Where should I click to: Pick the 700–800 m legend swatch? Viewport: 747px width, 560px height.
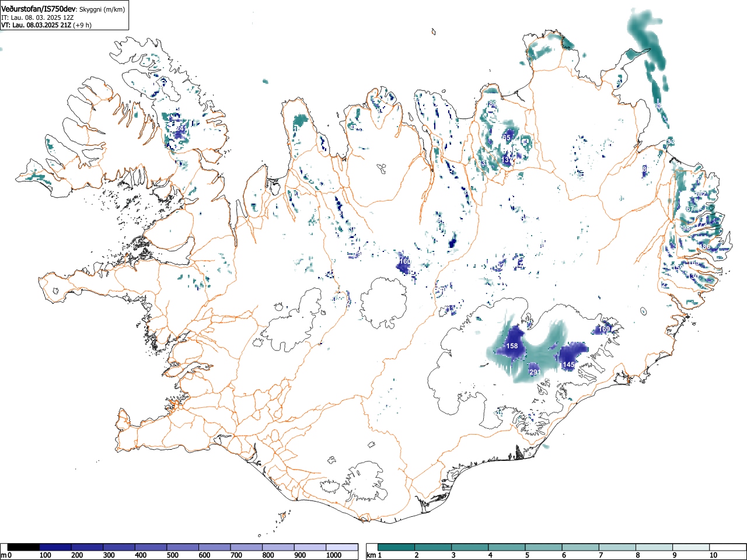point(246,547)
